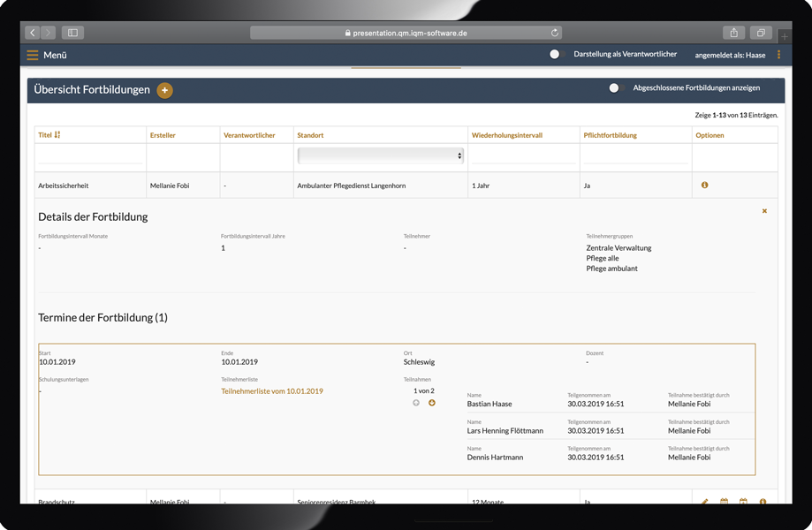Sort table by Ersteller column header
This screenshot has height=530, width=812.
click(163, 135)
